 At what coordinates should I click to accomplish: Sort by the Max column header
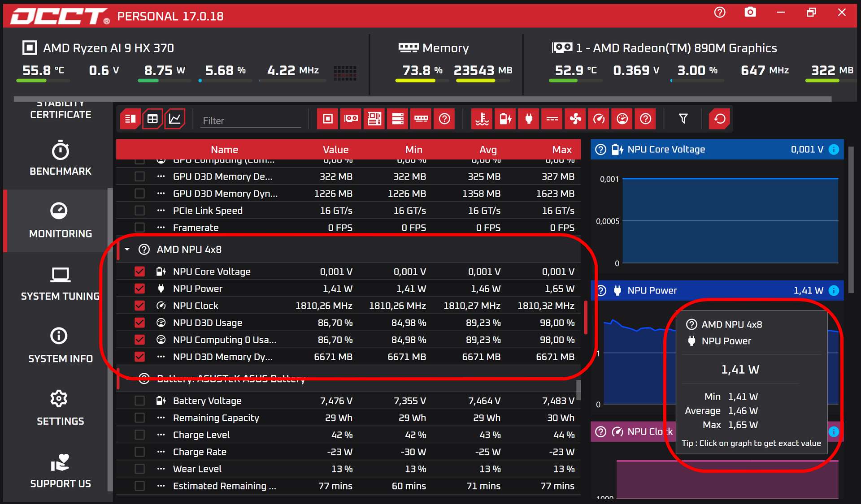coord(562,150)
